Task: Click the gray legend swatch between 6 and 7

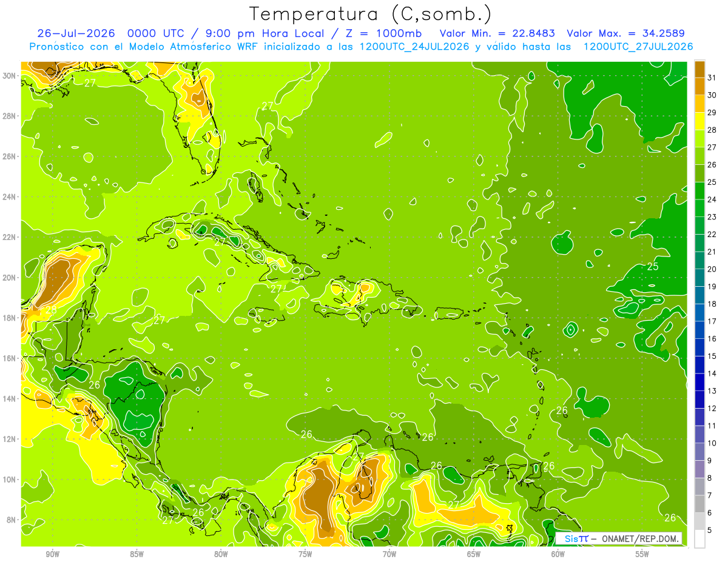Action: click(x=699, y=504)
